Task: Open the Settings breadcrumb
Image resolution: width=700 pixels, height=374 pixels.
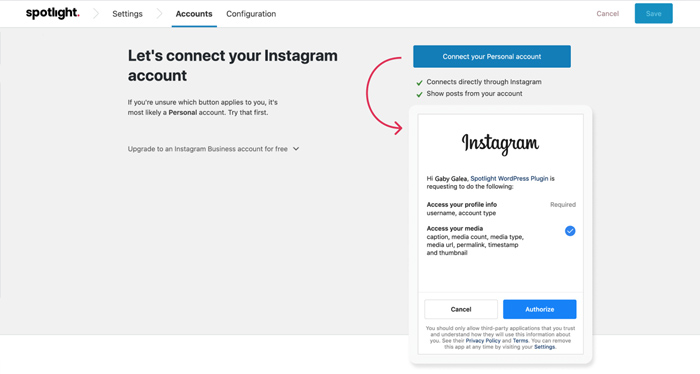Action: tap(127, 14)
